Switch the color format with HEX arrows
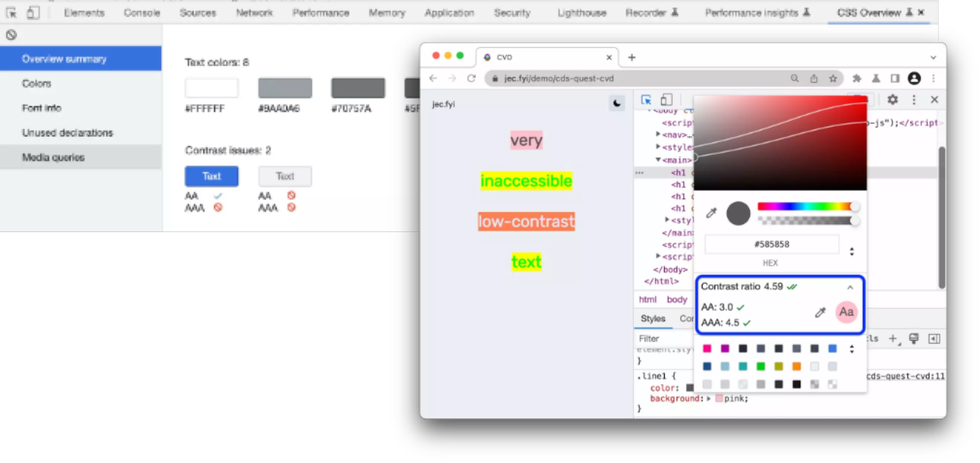Image resolution: width=980 pixels, height=463 pixels. coord(851,251)
